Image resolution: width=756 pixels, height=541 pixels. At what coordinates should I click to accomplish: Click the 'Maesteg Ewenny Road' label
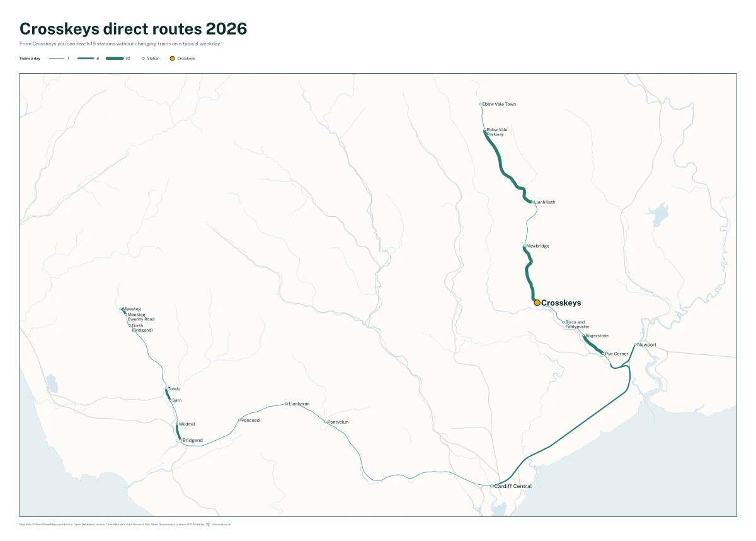141,317
